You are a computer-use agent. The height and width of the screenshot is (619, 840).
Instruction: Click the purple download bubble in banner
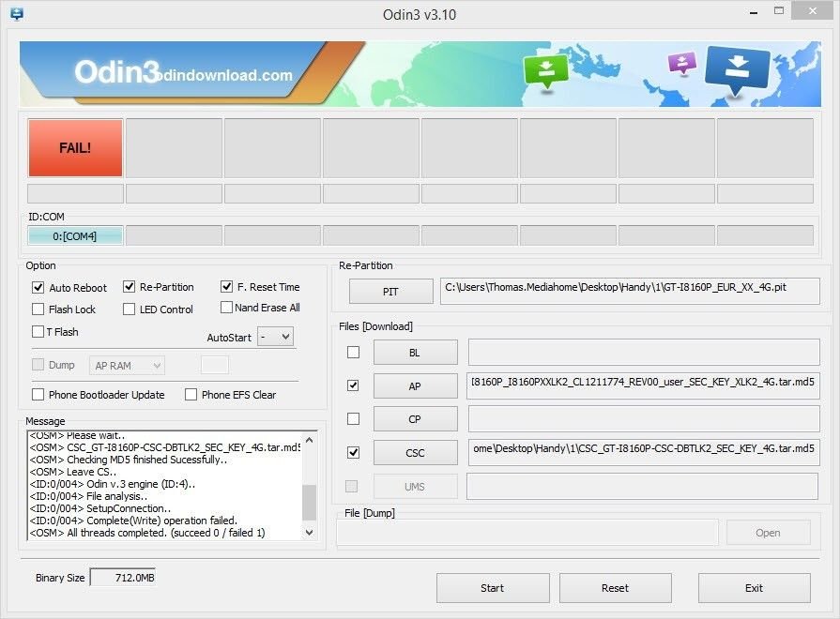pyautogui.click(x=682, y=63)
